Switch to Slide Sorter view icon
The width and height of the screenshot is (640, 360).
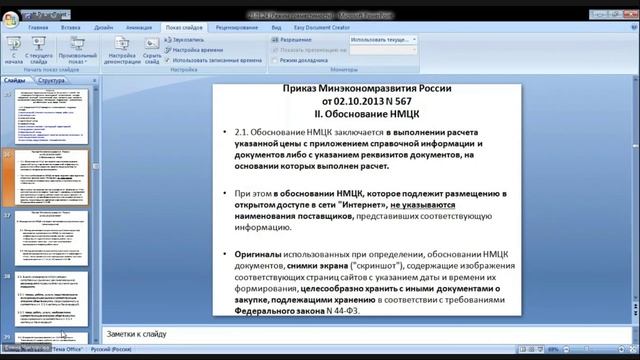[x=531, y=349]
